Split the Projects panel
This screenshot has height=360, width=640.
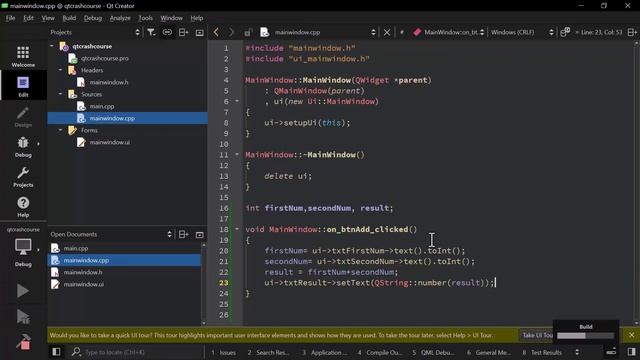(x=183, y=32)
